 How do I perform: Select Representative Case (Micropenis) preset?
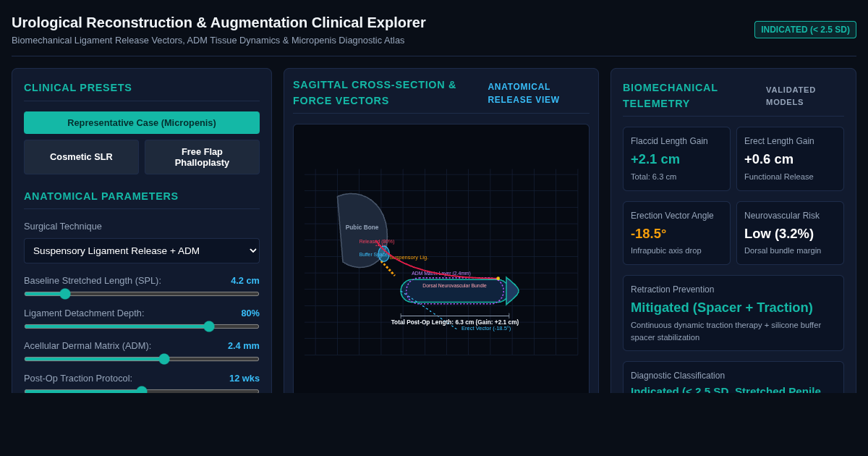142,122
